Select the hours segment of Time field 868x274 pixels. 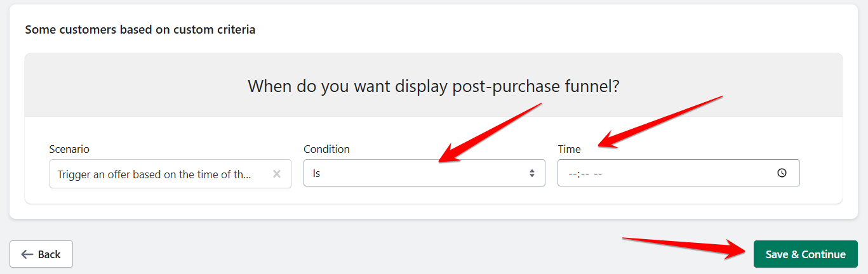[571, 173]
